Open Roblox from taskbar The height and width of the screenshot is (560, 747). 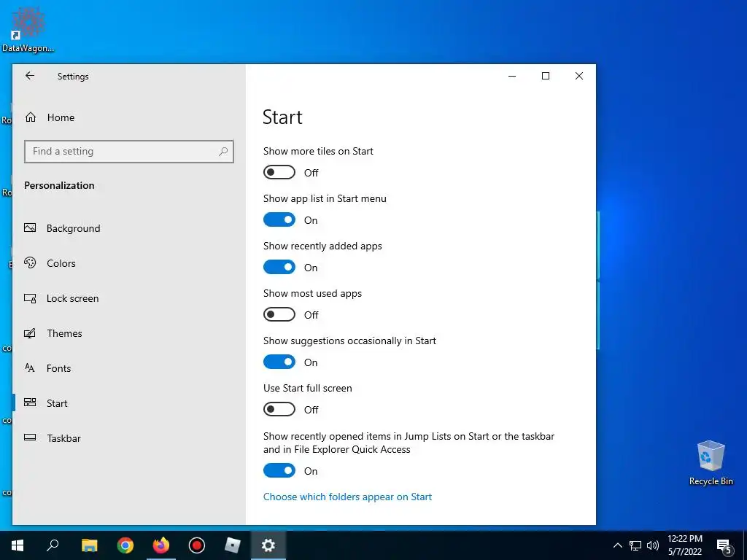click(233, 545)
